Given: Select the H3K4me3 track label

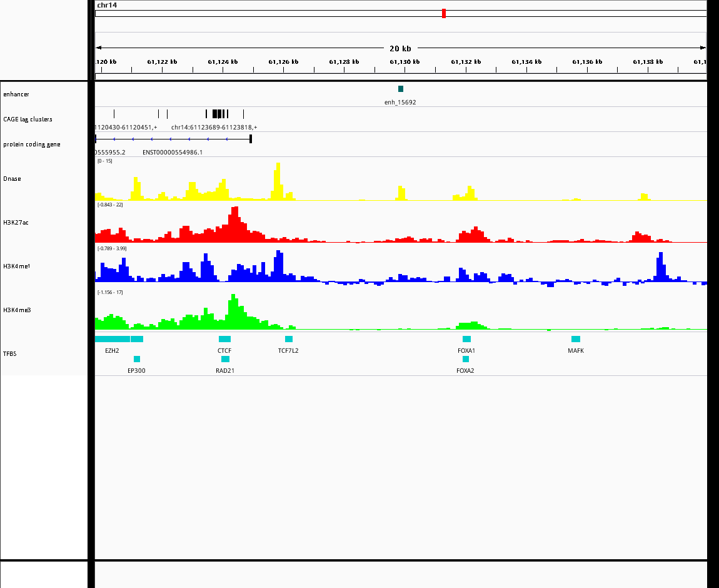Looking at the screenshot, I should click(17, 310).
